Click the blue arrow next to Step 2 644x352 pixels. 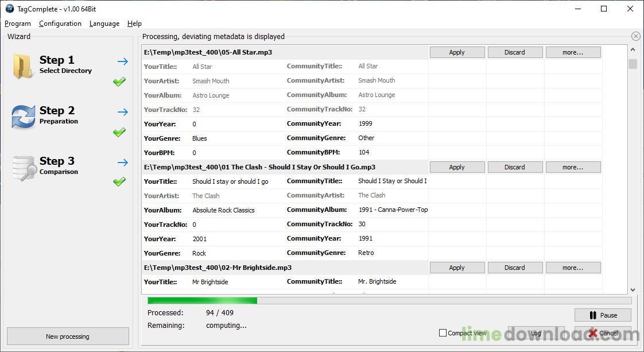(122, 112)
